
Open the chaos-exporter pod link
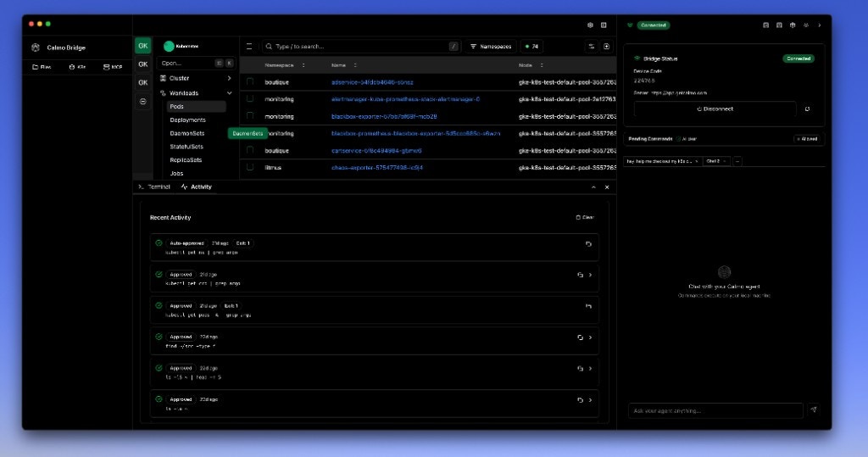[x=377, y=168]
